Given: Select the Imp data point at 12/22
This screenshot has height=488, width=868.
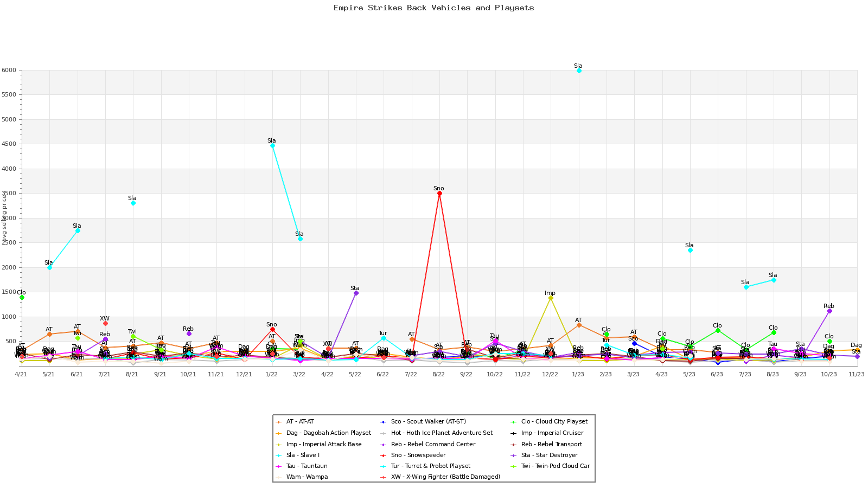Looking at the screenshot, I should click(x=551, y=298).
